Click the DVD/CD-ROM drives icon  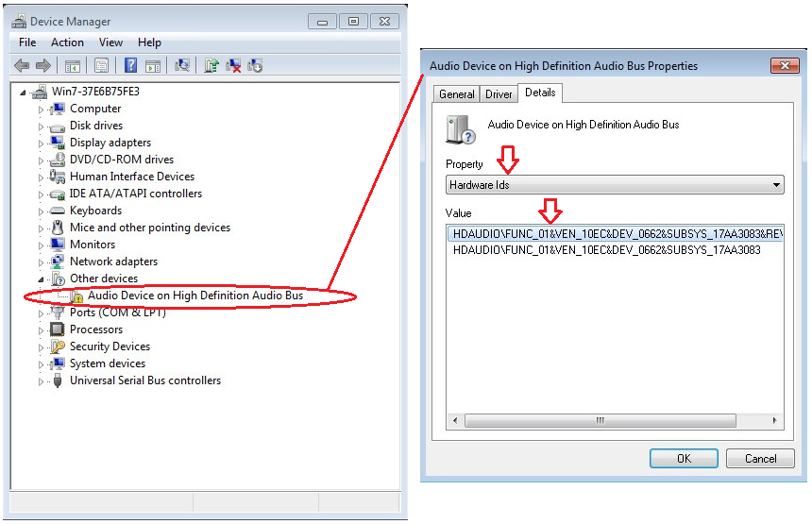click(57, 160)
